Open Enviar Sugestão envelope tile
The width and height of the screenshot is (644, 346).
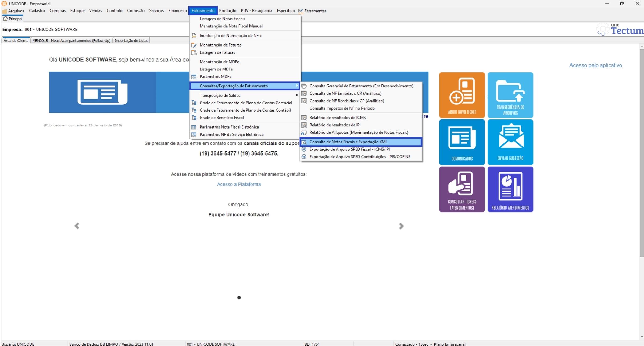pyautogui.click(x=510, y=142)
